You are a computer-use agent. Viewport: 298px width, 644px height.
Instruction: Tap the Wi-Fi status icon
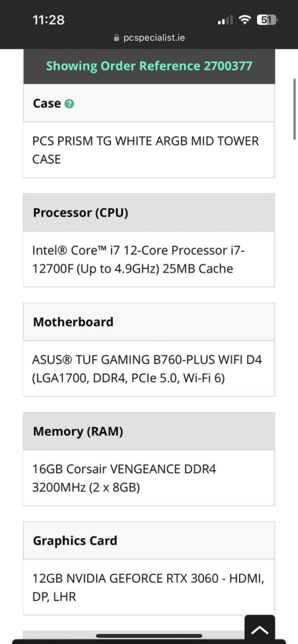(x=245, y=20)
